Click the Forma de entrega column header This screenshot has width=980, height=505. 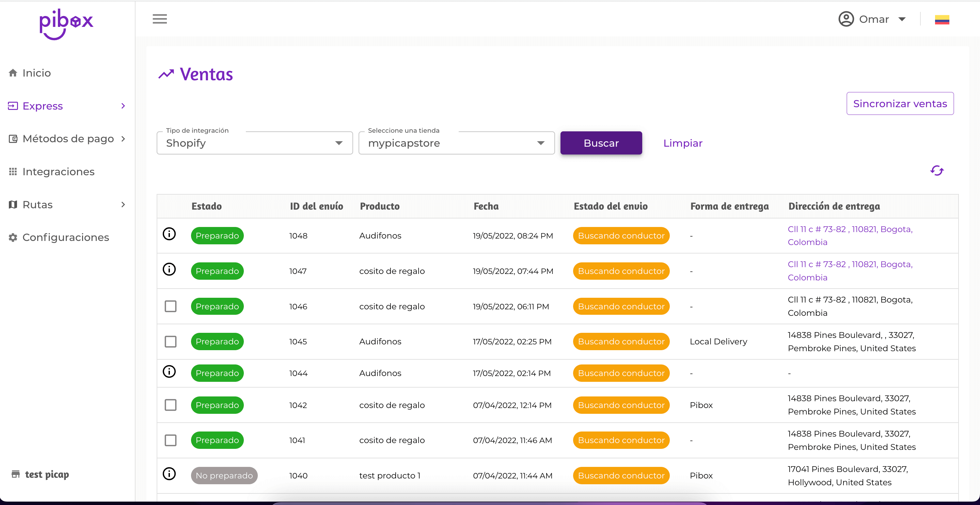pyautogui.click(x=729, y=206)
